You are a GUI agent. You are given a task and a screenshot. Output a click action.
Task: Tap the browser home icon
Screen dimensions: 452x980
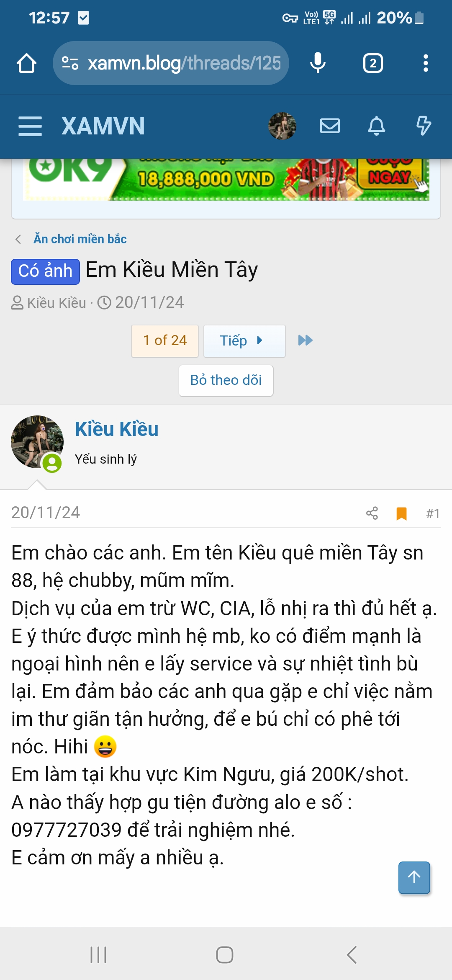pos(26,63)
